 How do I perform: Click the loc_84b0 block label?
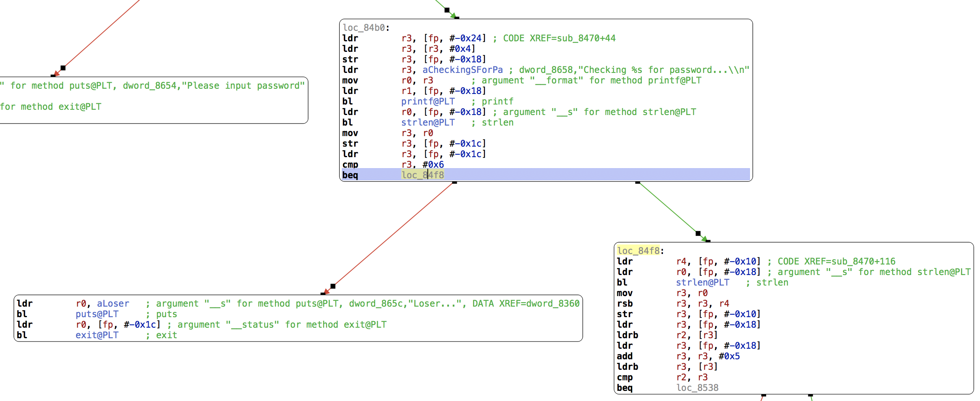(x=364, y=28)
